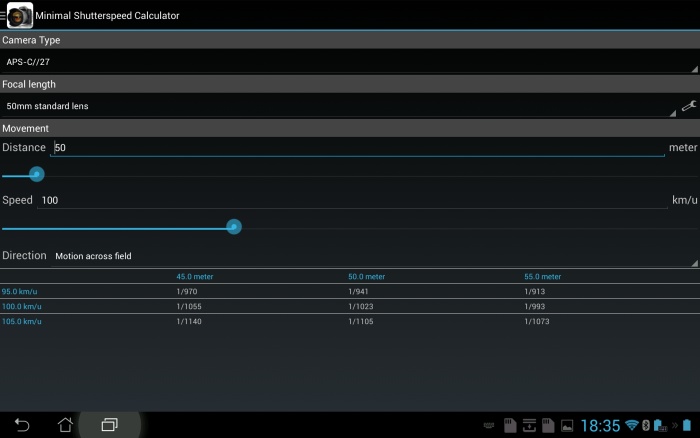
Task: Tap the 1/970 result cell
Action: coord(189,291)
